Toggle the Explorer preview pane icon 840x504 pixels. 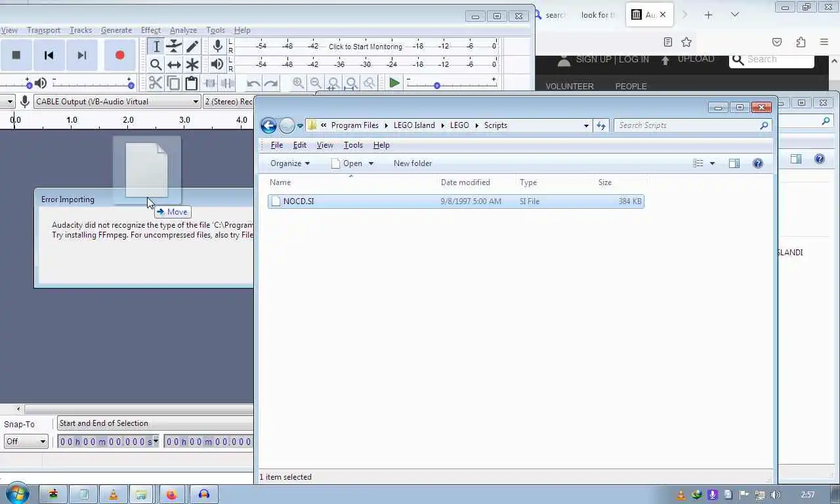[x=734, y=163]
